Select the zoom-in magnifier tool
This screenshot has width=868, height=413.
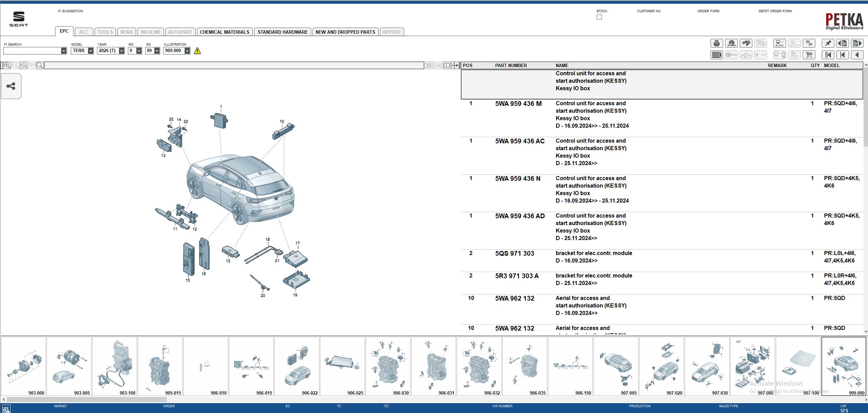(7, 65)
